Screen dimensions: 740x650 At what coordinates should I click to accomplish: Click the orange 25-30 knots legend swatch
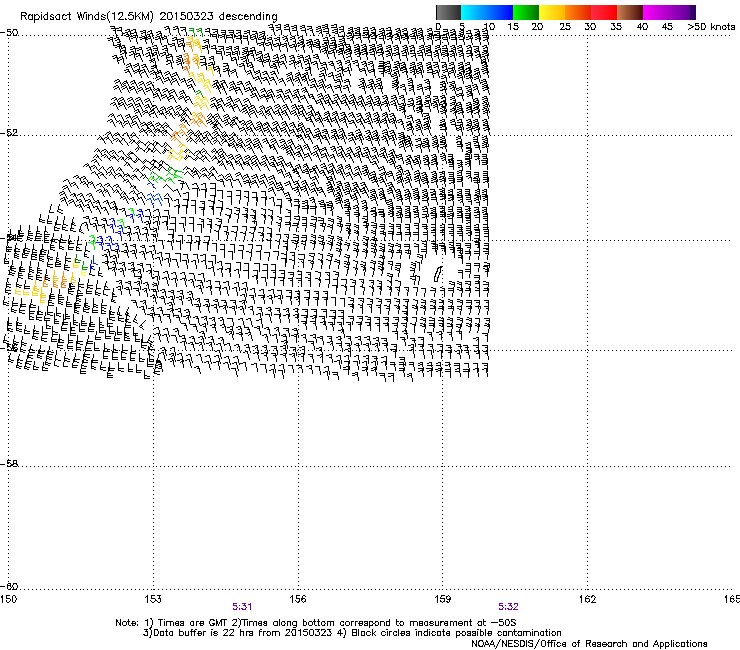(578, 12)
